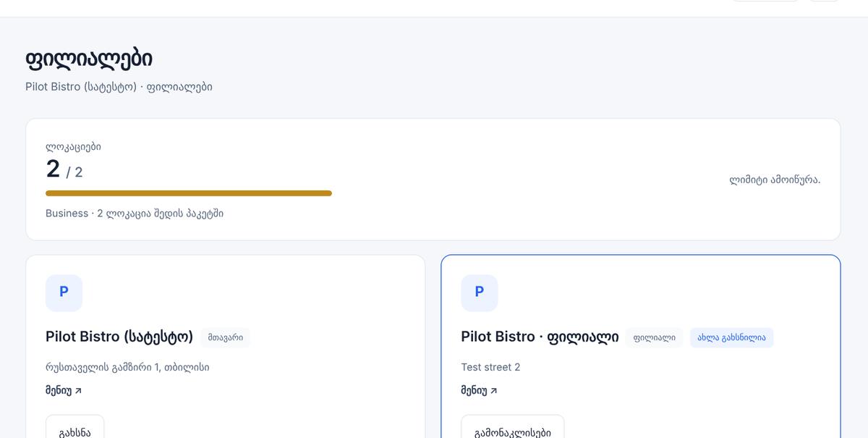Click the locations usage progress bar
Screen dimensions: 868x438
click(189, 193)
